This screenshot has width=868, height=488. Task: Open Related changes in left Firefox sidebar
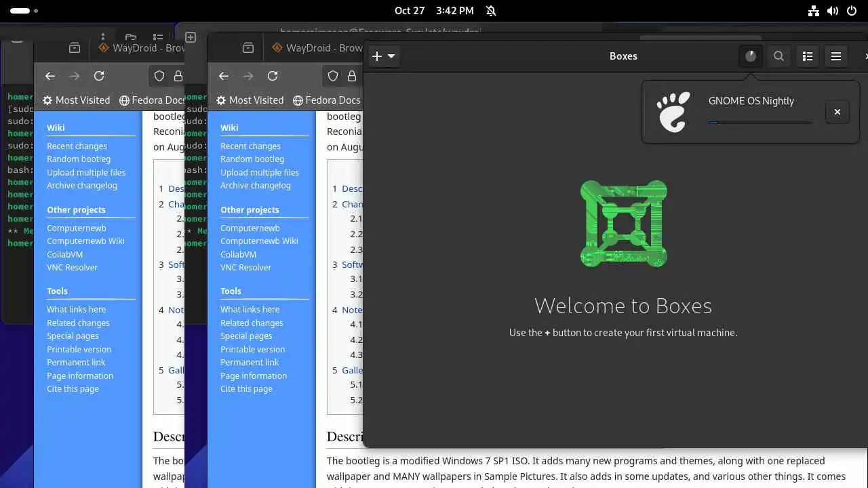coord(78,323)
